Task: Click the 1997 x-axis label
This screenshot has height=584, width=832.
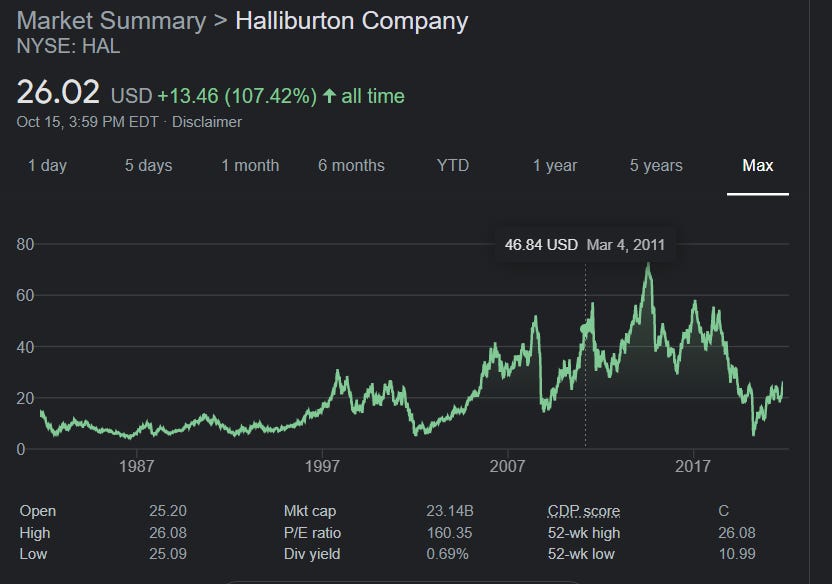Action: click(x=322, y=466)
